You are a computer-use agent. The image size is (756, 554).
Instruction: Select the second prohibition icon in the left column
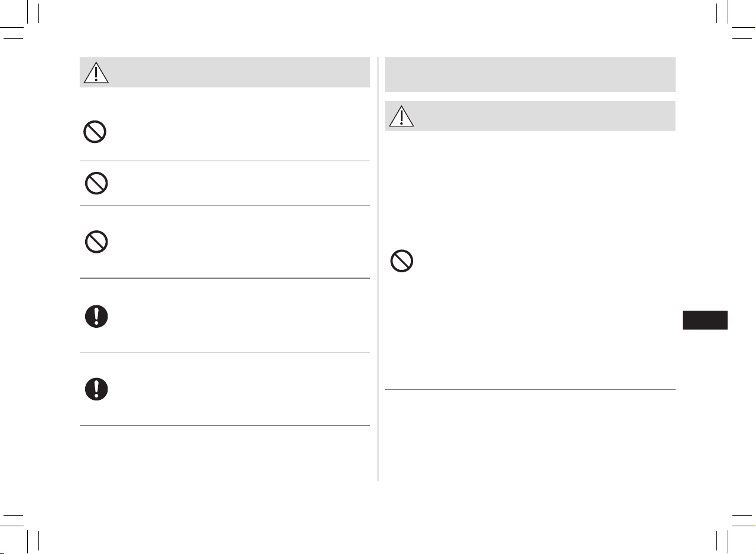(x=95, y=184)
